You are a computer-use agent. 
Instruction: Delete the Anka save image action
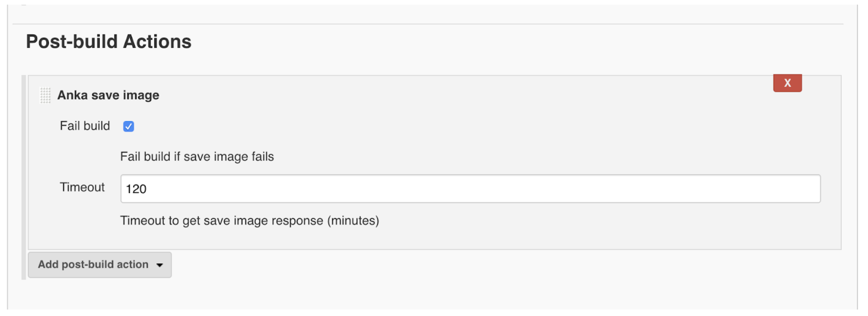(x=787, y=83)
